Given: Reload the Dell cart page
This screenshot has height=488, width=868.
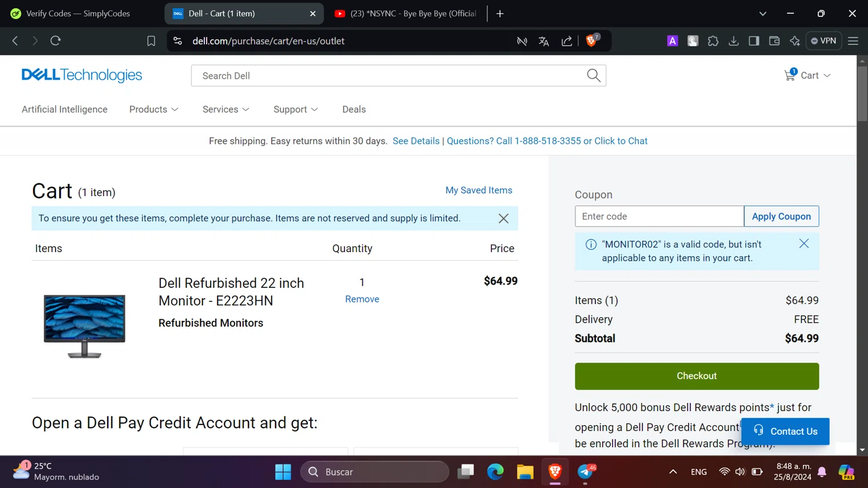Looking at the screenshot, I should pos(56,41).
